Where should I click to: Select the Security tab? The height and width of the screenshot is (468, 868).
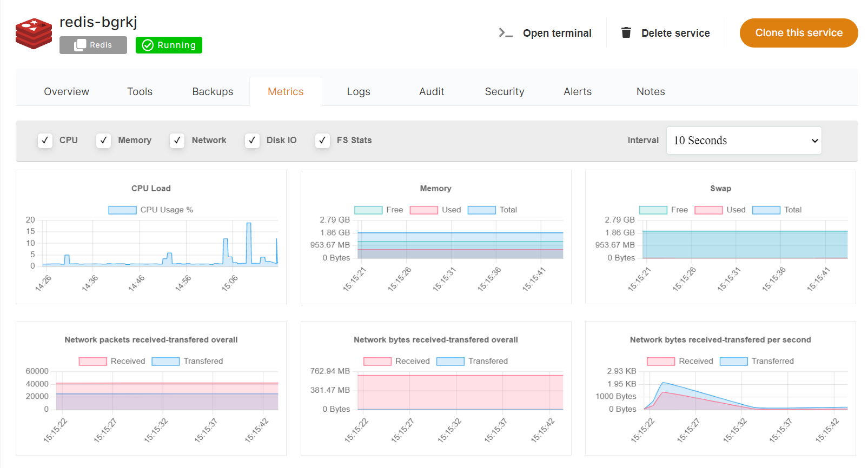[504, 92]
